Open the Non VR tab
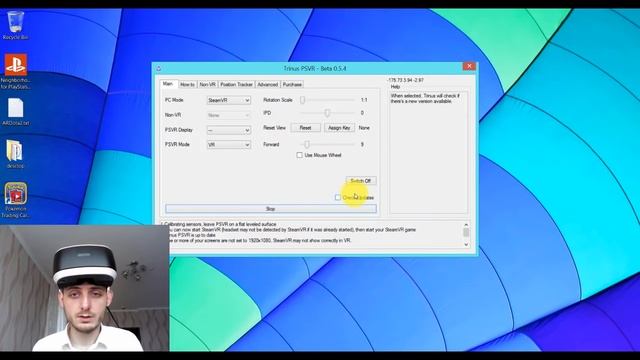The image size is (640, 360). tap(207, 84)
